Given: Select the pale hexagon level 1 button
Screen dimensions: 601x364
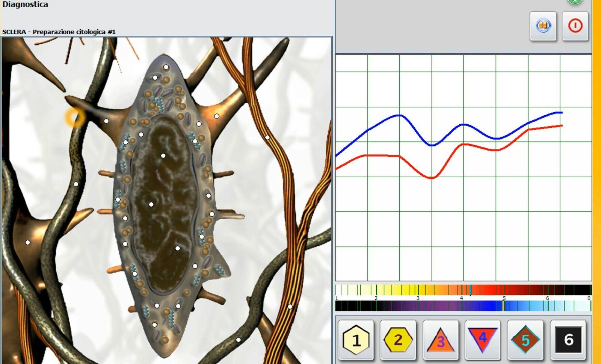Looking at the screenshot, I should click(x=356, y=340).
